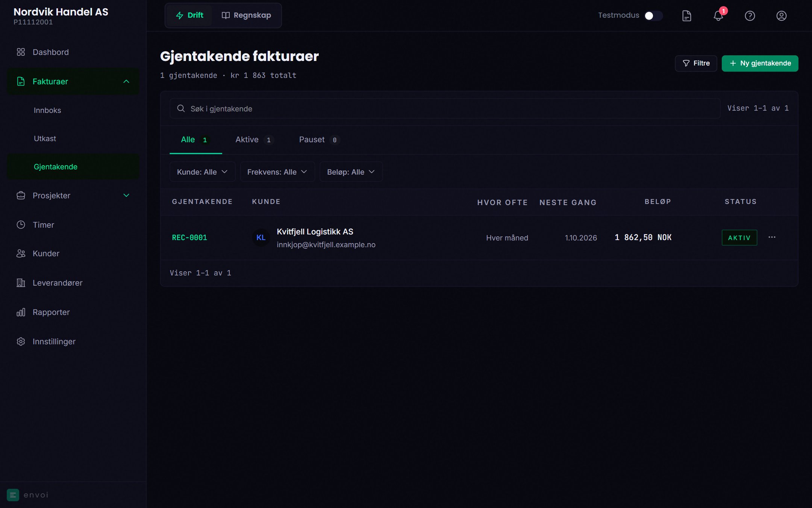This screenshot has width=812, height=508.
Task: Click the HVOR OFTE column header
Action: [502, 202]
